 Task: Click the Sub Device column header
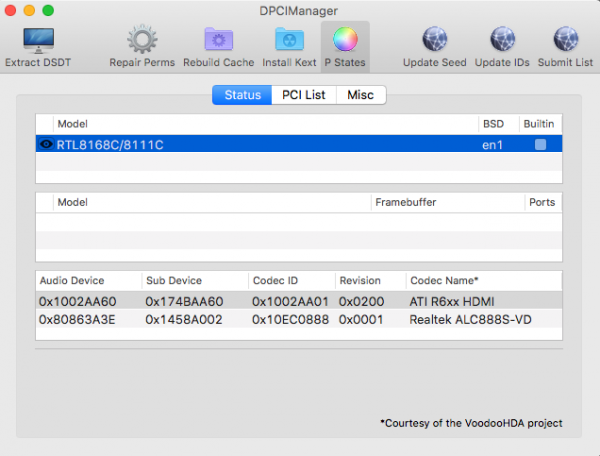tap(174, 280)
